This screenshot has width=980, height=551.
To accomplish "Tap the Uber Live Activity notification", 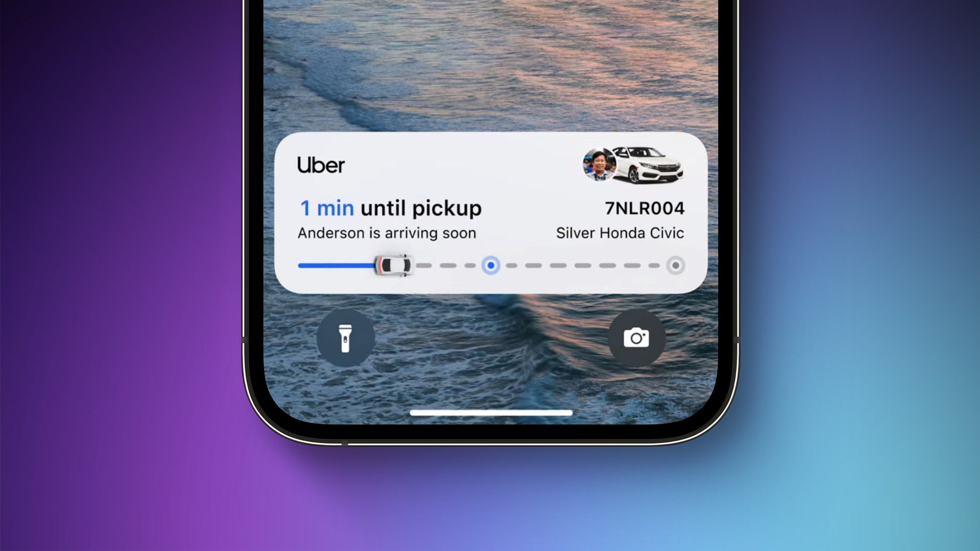I will [x=490, y=212].
